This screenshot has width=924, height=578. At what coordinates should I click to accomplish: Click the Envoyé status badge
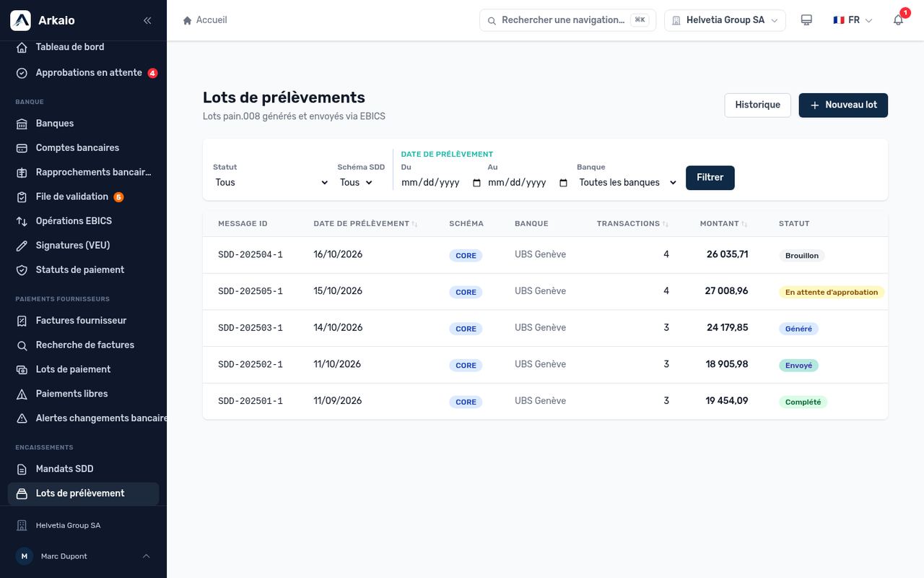pyautogui.click(x=798, y=366)
